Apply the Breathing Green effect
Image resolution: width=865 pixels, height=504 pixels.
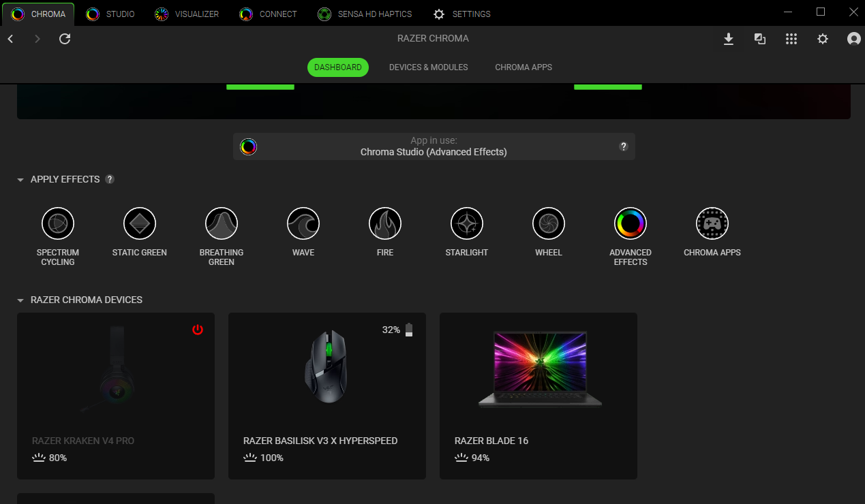(x=222, y=223)
